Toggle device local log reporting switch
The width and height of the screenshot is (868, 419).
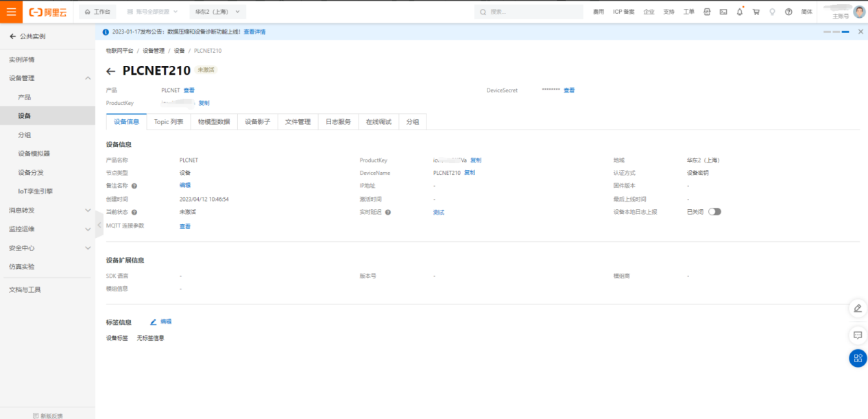[714, 212]
